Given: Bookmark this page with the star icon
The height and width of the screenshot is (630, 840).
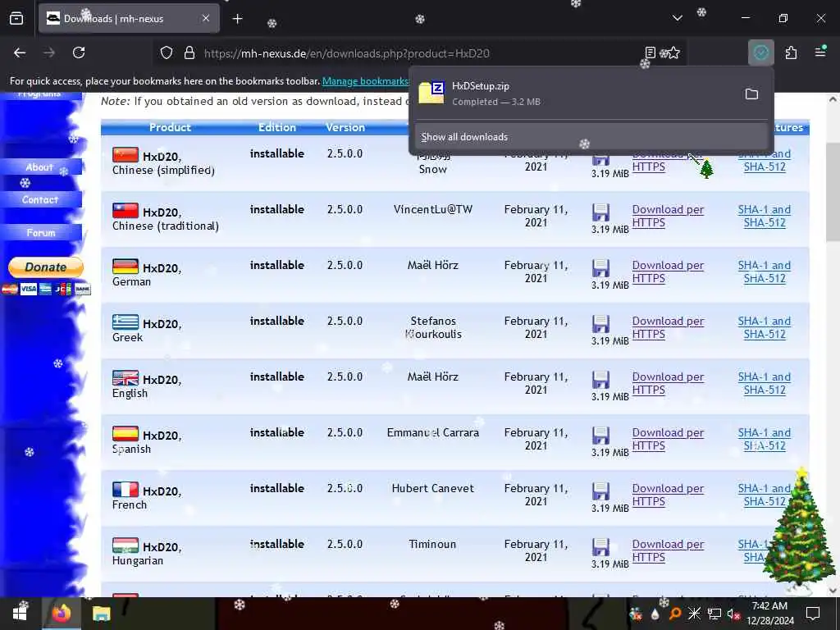Looking at the screenshot, I should pyautogui.click(x=673, y=52).
